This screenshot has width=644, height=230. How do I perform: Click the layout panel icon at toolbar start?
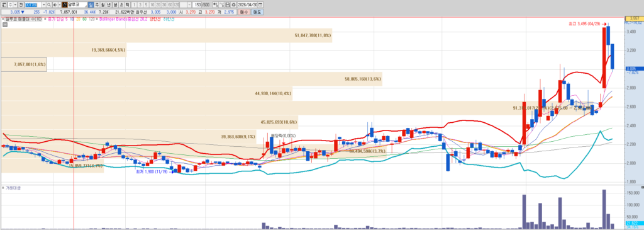pos(4,4)
